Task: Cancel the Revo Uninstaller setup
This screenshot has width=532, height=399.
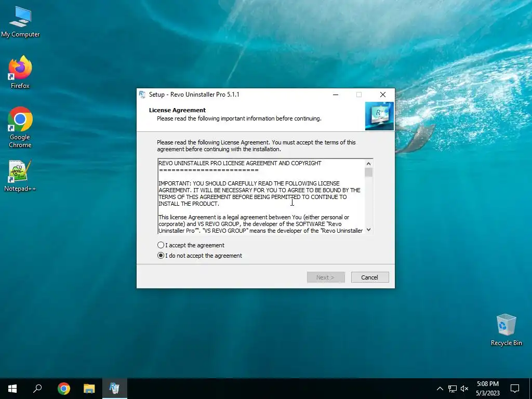Action: click(370, 277)
